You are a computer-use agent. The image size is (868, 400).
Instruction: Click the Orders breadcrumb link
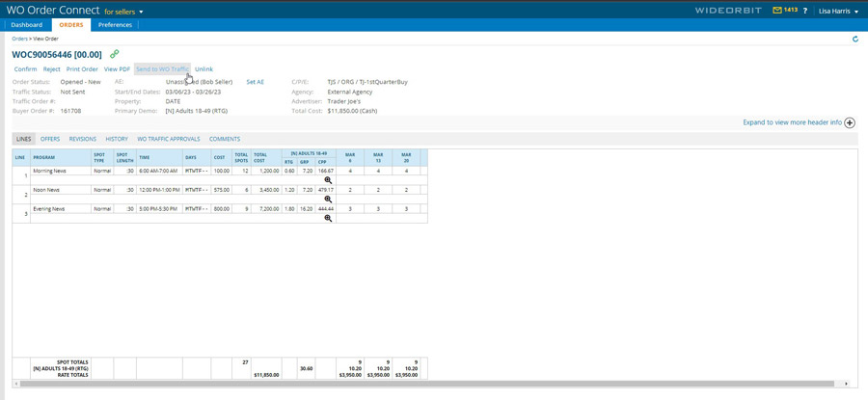tap(19, 39)
